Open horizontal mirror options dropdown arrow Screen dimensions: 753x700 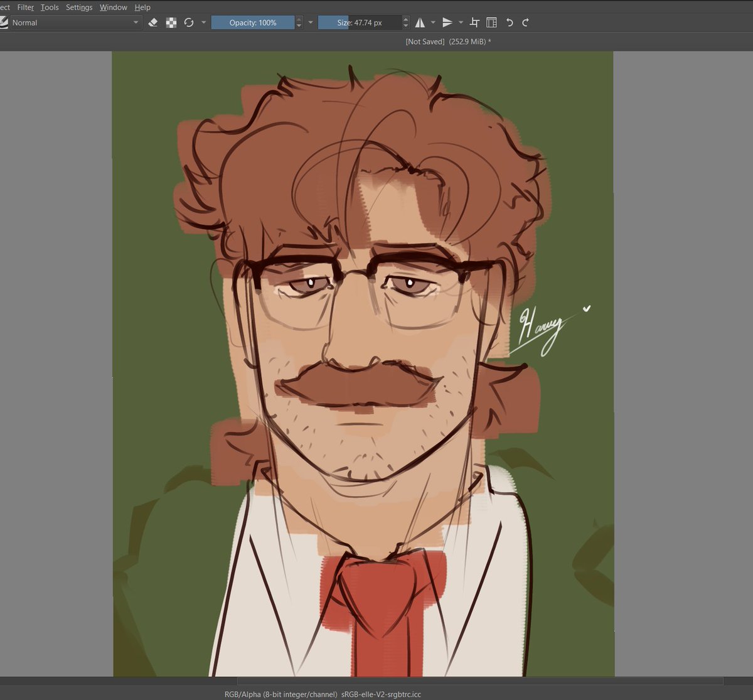coord(433,23)
